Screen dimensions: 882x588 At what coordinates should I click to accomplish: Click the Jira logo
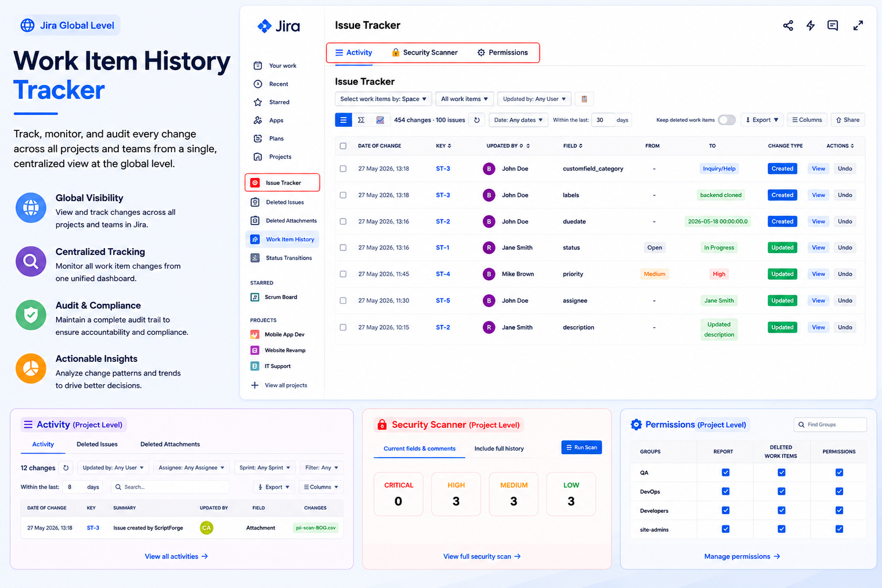279,26
